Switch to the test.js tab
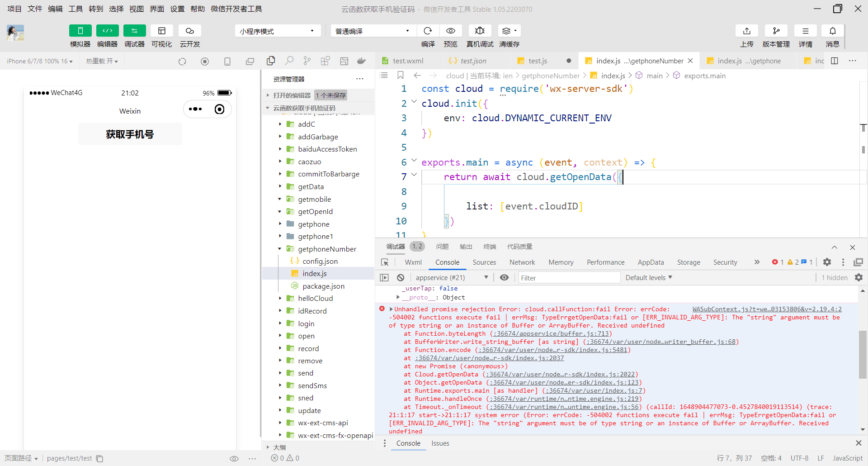Image resolution: width=868 pixels, height=466 pixels. click(x=538, y=61)
